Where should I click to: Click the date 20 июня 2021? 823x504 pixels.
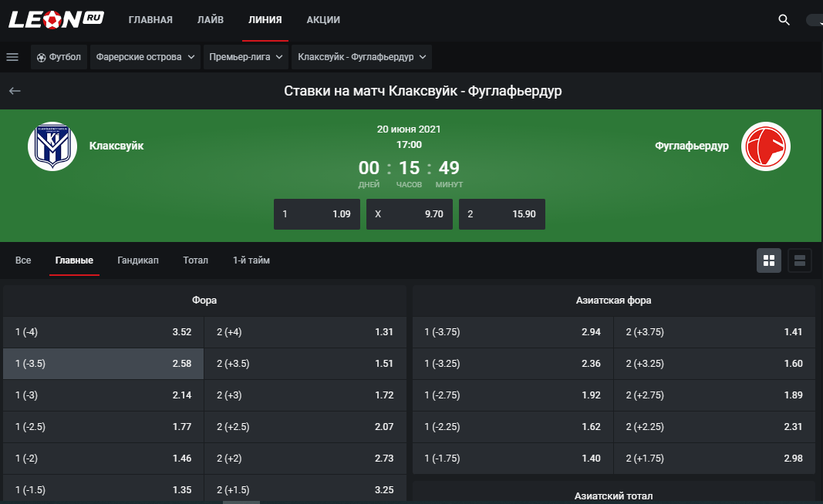coord(409,129)
